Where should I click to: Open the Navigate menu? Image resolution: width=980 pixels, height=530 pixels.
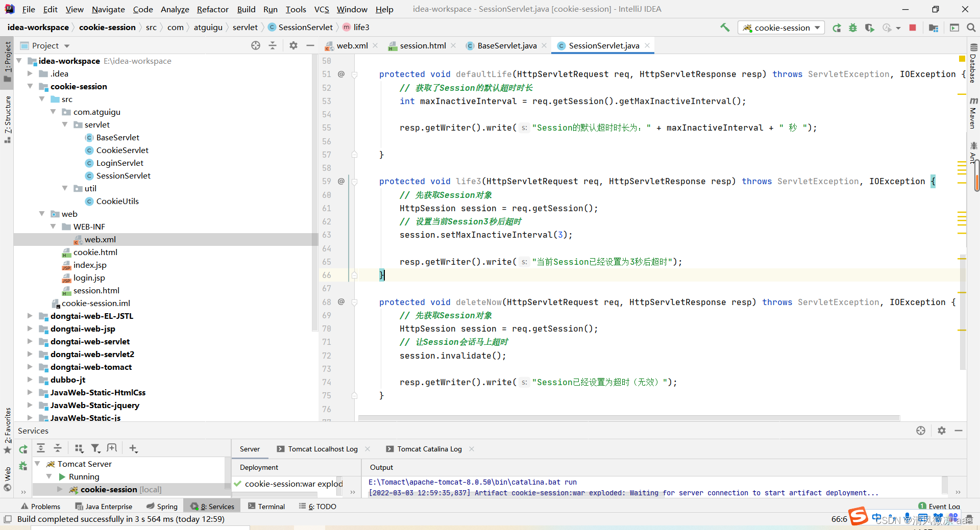click(x=108, y=9)
